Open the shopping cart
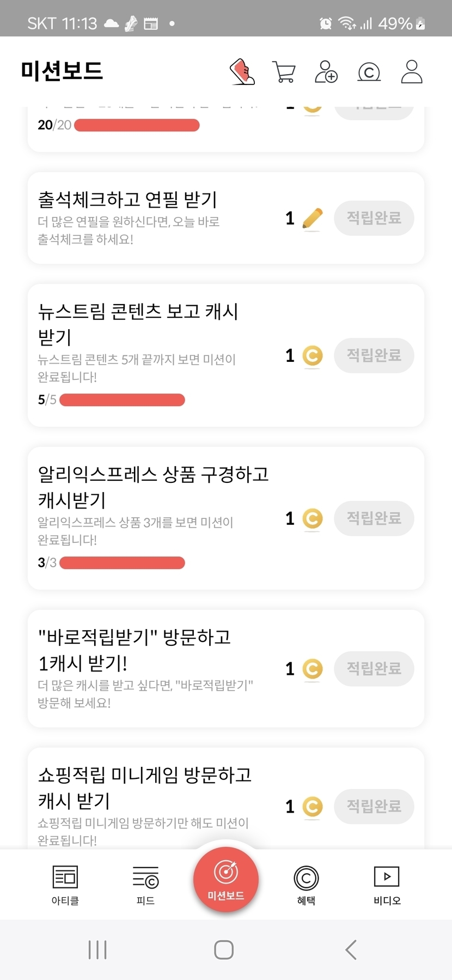Screen dimensions: 452x980 283,72
